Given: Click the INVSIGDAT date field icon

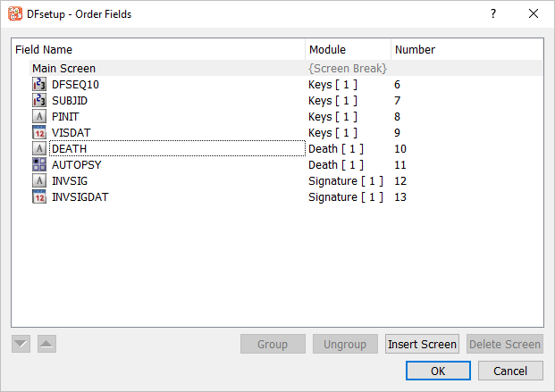Looking at the screenshot, I should tap(39, 197).
